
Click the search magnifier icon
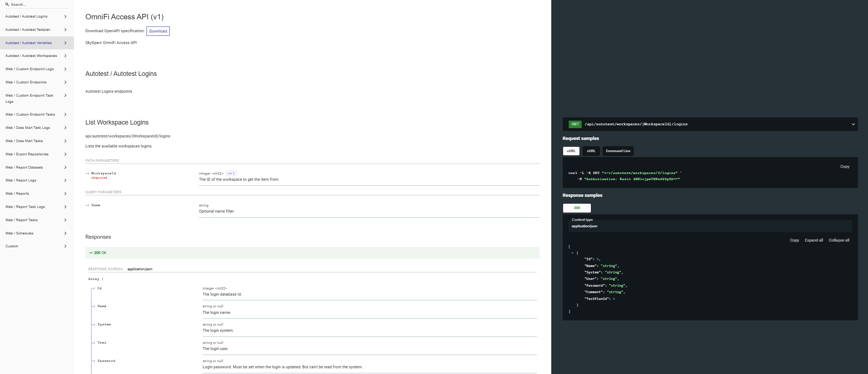point(7,4)
